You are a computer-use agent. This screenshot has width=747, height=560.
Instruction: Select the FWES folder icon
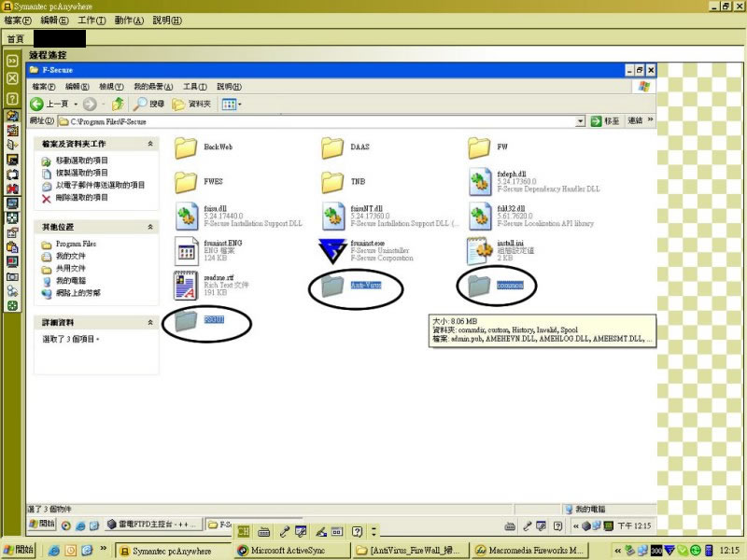[x=186, y=181]
